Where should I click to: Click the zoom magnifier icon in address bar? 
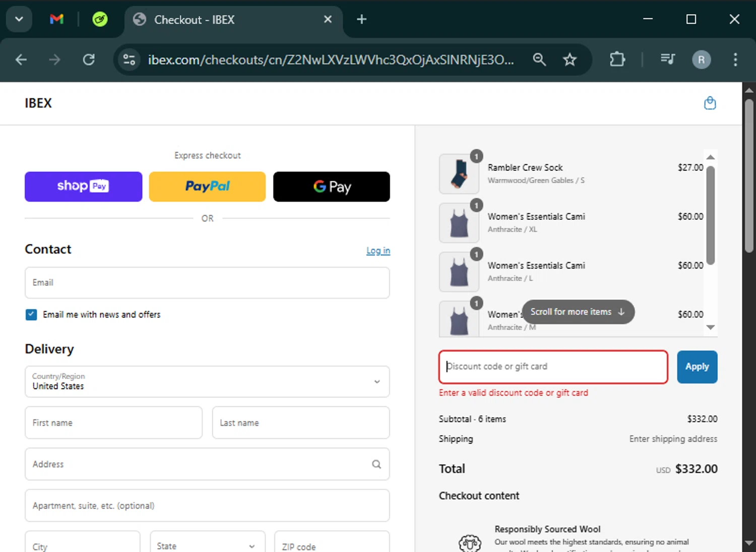pos(539,59)
